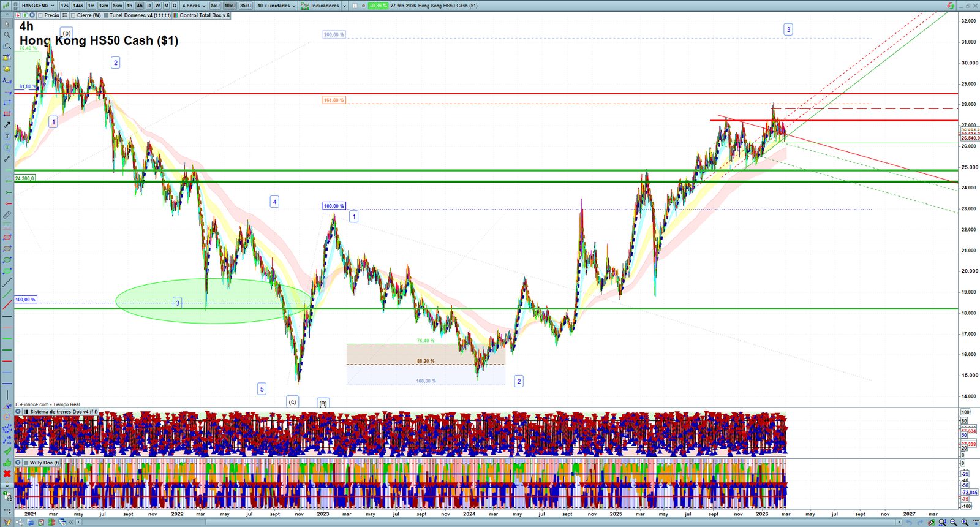The width and height of the screenshot is (980, 527).
Task: Select the text box T tool
Action: (x=7, y=136)
